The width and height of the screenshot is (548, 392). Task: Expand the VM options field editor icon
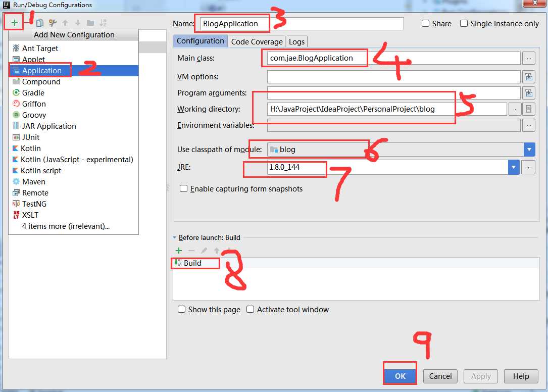(x=529, y=77)
